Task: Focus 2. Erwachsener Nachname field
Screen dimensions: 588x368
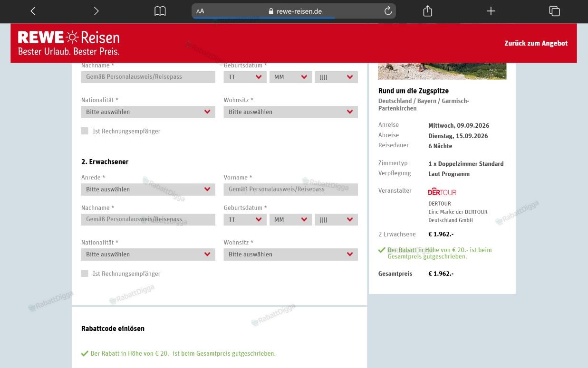Action: point(148,219)
